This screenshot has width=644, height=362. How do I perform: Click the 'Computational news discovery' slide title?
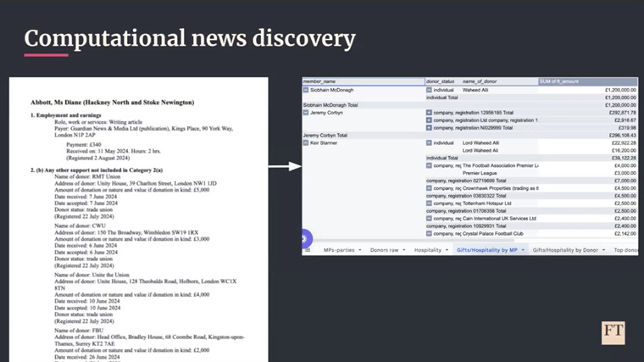tap(190, 39)
